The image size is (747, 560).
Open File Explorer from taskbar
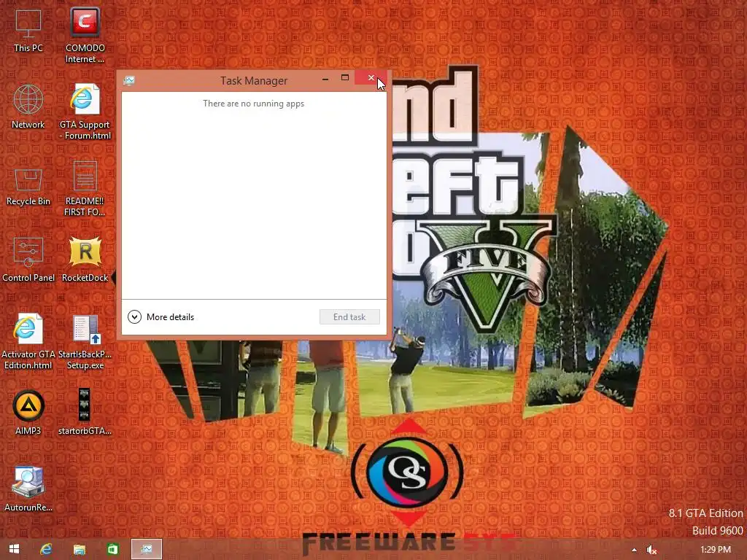pos(79,549)
